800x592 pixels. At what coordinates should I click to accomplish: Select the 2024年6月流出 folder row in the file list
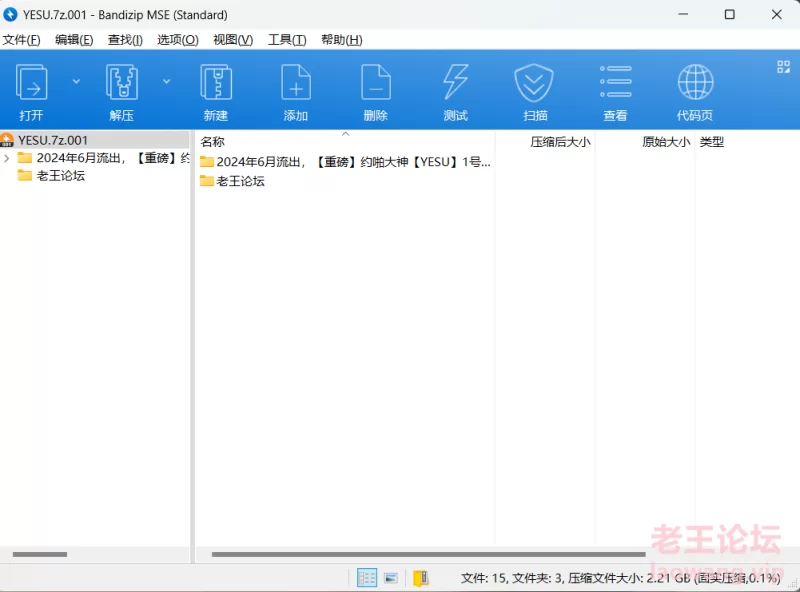(x=345, y=162)
